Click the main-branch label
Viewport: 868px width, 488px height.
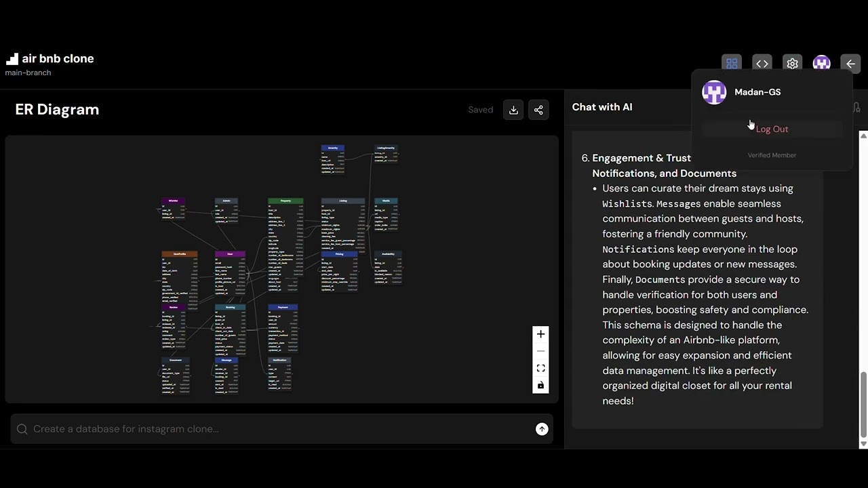(x=28, y=73)
